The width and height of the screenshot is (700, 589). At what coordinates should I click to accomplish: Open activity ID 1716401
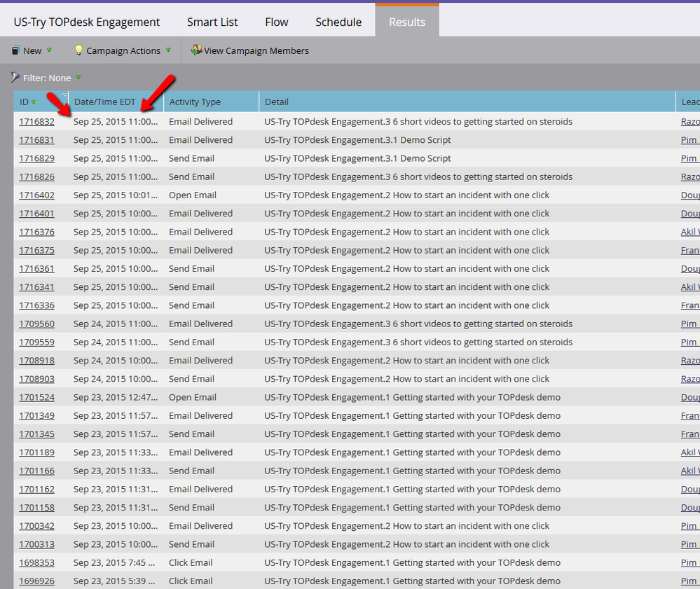[x=36, y=214]
